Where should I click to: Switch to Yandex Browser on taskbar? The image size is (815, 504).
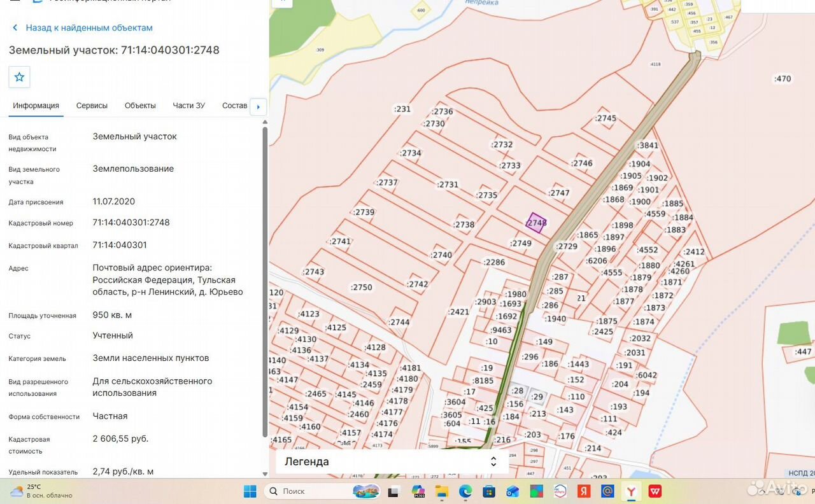coord(630,491)
